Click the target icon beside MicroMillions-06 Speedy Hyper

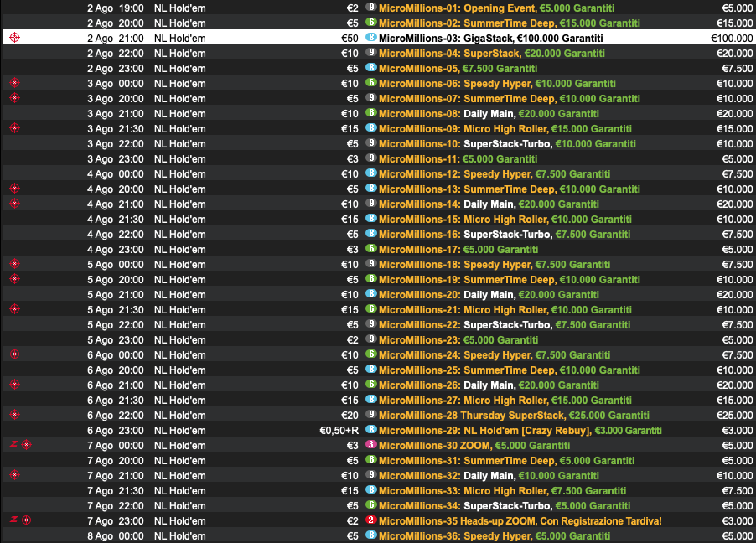(15, 83)
